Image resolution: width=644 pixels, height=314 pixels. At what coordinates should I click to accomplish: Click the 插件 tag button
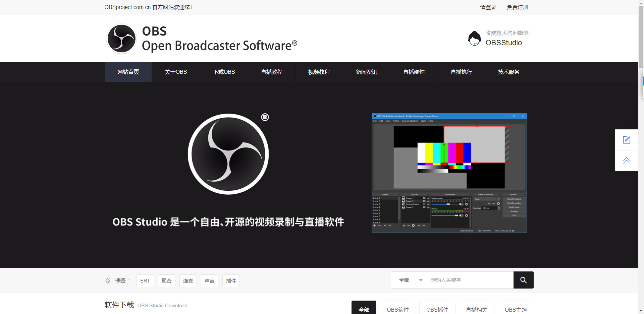231,281
